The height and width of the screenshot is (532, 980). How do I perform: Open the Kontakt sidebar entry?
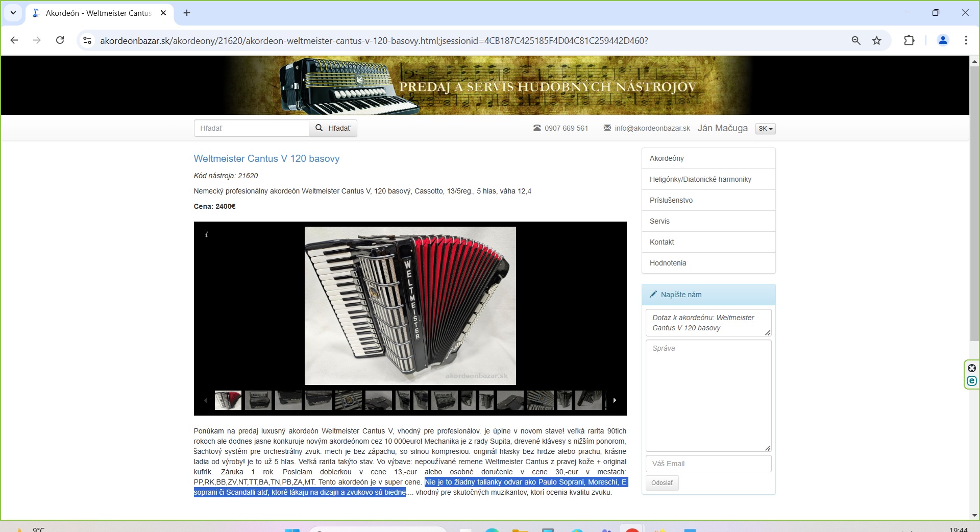point(708,242)
